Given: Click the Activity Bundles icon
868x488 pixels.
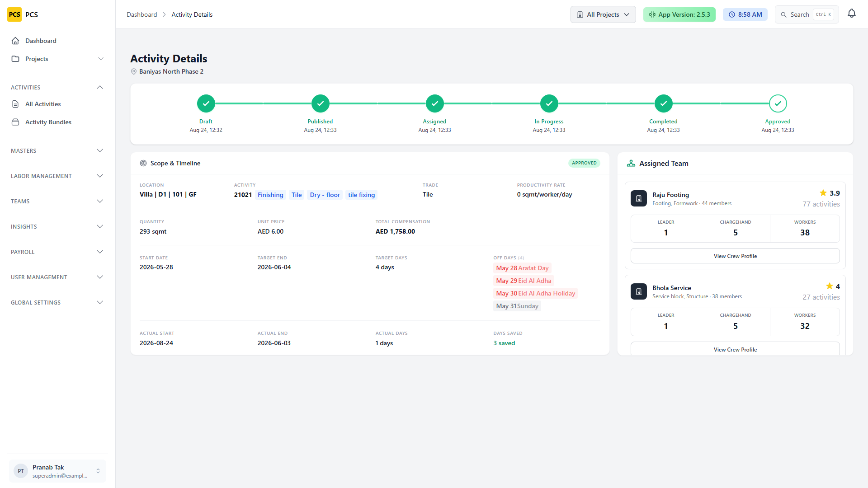Looking at the screenshot, I should [15, 122].
